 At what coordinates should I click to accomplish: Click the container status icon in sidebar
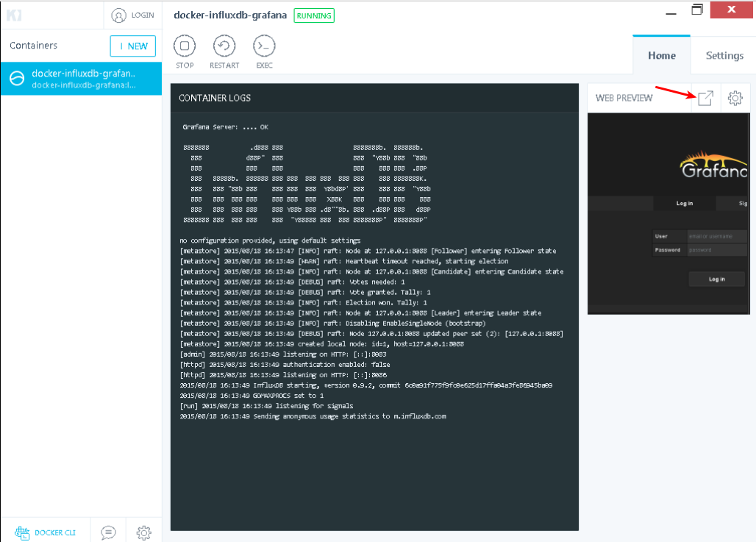pyautogui.click(x=17, y=79)
